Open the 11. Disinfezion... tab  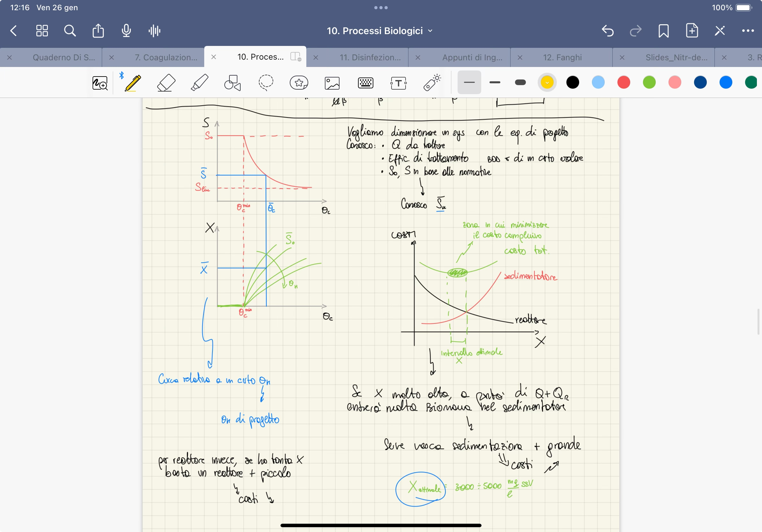[x=370, y=57]
